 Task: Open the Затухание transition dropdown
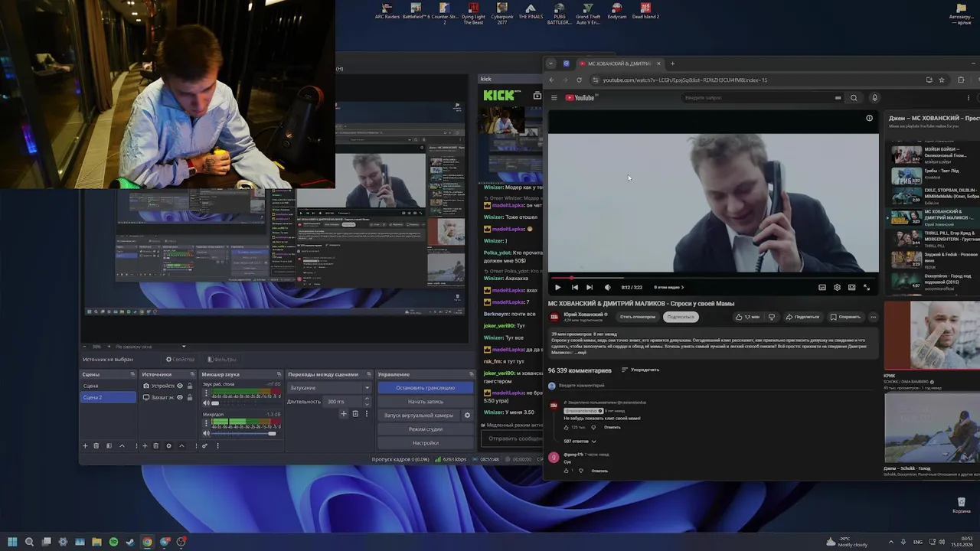tap(329, 387)
